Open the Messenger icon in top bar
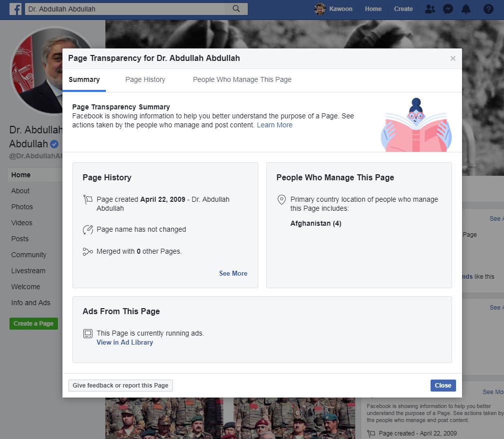Viewport: 504px width, 439px height. coord(448,9)
